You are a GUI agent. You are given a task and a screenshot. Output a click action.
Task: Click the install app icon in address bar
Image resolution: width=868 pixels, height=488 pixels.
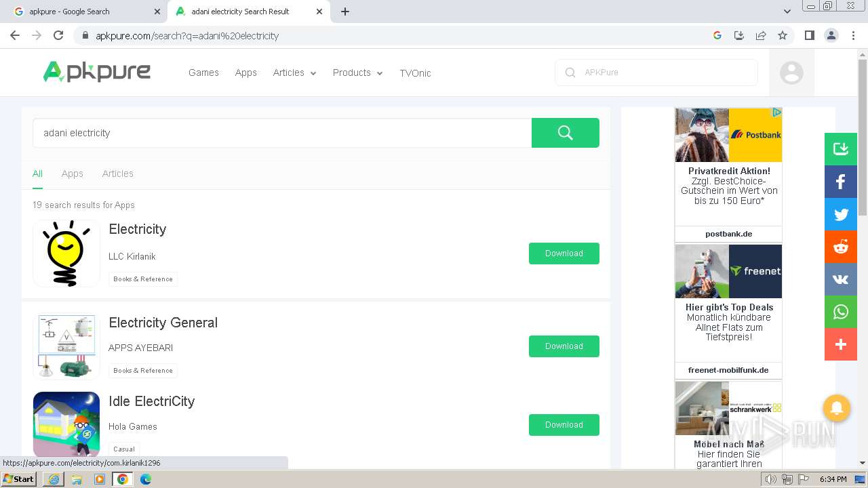click(x=739, y=35)
